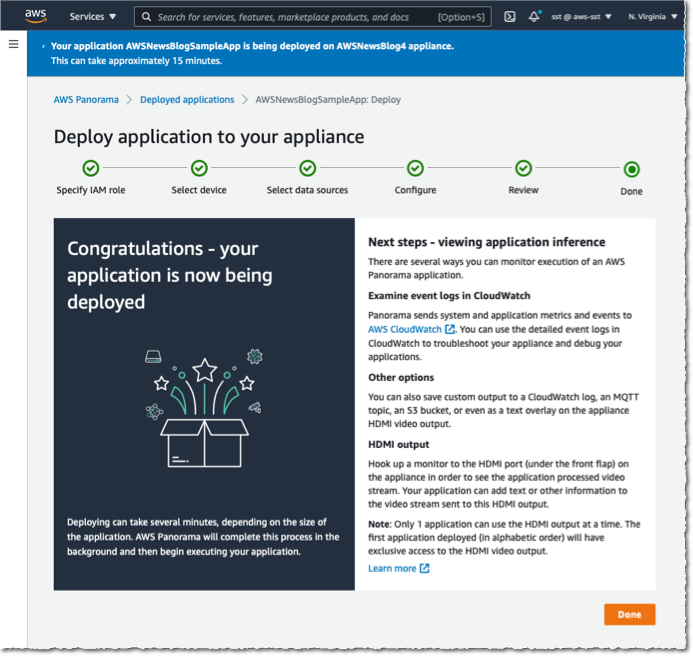Open the CloudShell terminal icon
Screen dimensions: 693x656
pyautogui.click(x=510, y=17)
